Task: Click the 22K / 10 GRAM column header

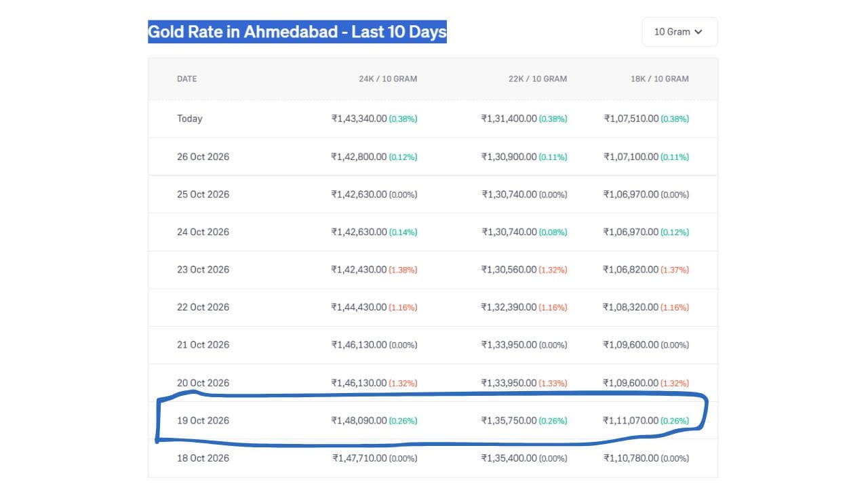Action: click(x=538, y=79)
